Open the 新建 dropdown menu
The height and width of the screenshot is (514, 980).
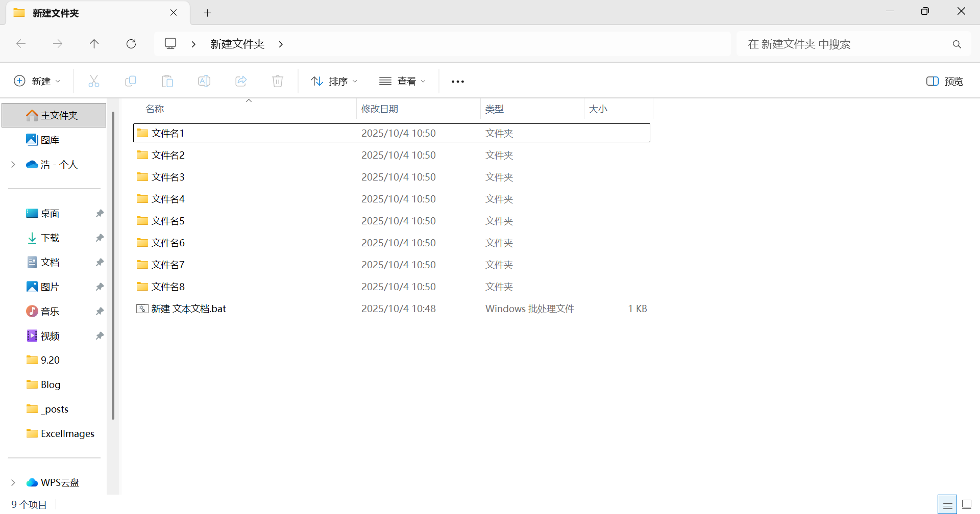coord(37,81)
